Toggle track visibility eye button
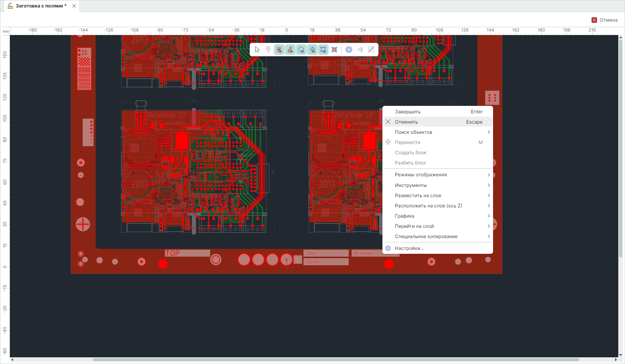Screen dimensions: 625x364 click(290, 50)
